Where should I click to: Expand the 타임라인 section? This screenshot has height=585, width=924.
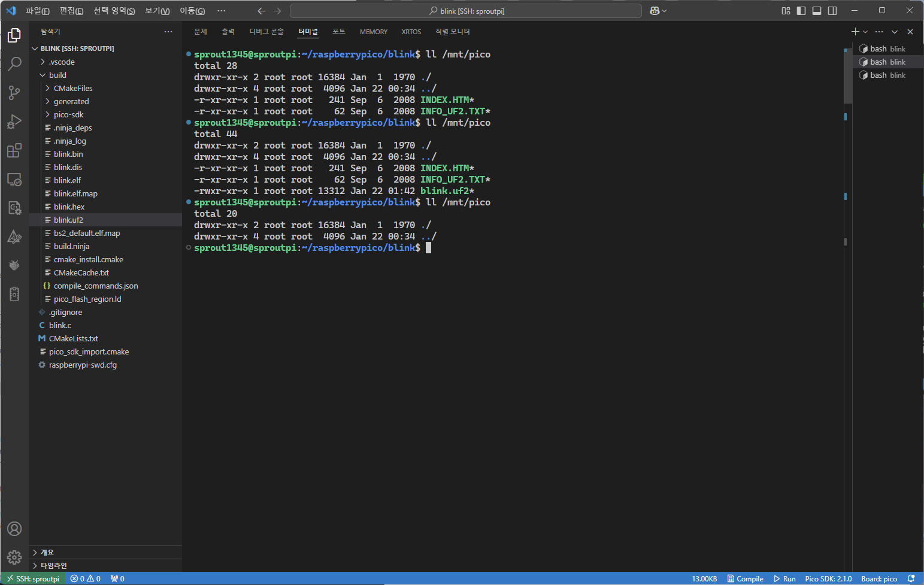[105, 565]
